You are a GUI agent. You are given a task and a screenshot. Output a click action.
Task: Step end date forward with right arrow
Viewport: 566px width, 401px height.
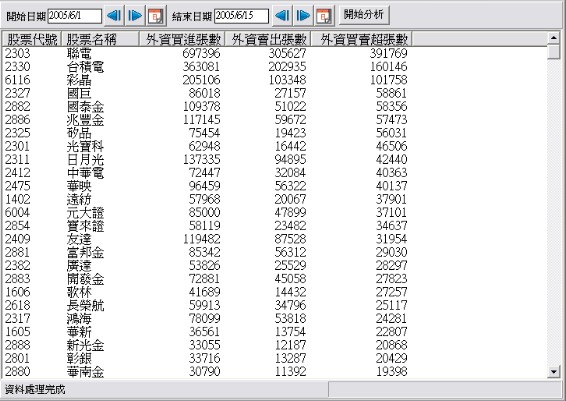tap(303, 16)
